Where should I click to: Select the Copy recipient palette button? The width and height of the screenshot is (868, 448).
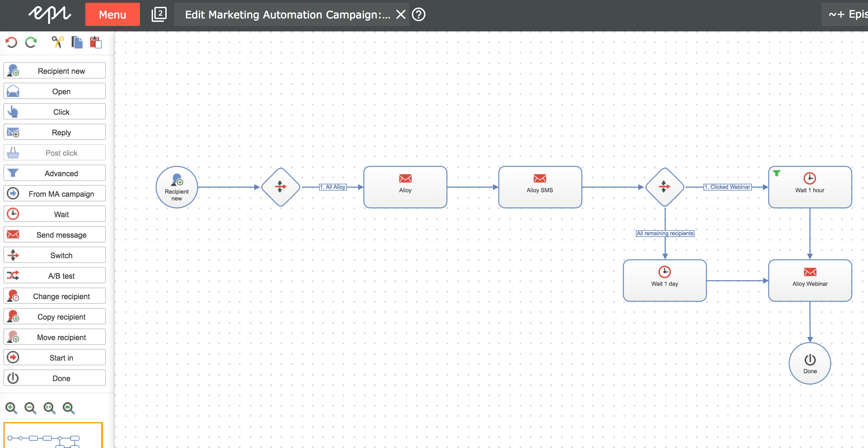(x=55, y=317)
